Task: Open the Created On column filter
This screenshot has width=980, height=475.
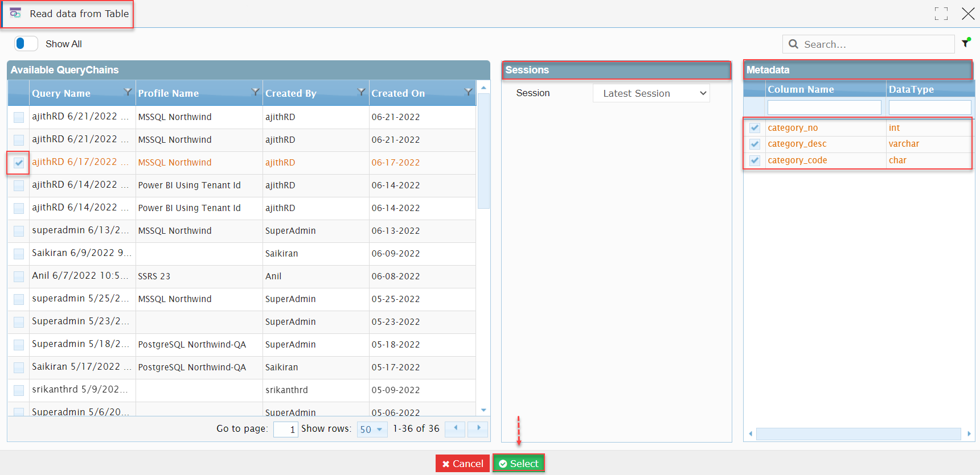Action: (468, 92)
